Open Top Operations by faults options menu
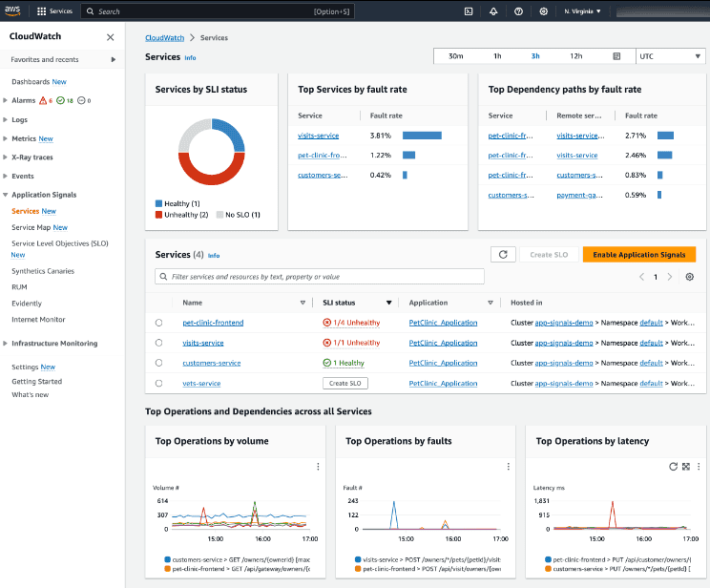The image size is (710, 588). coord(508,467)
